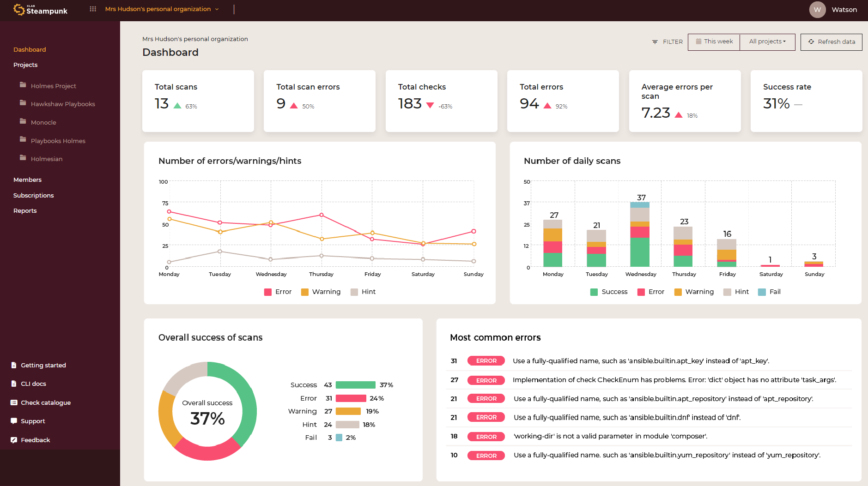Click Wednesday's bar in daily scans chart

click(640, 234)
